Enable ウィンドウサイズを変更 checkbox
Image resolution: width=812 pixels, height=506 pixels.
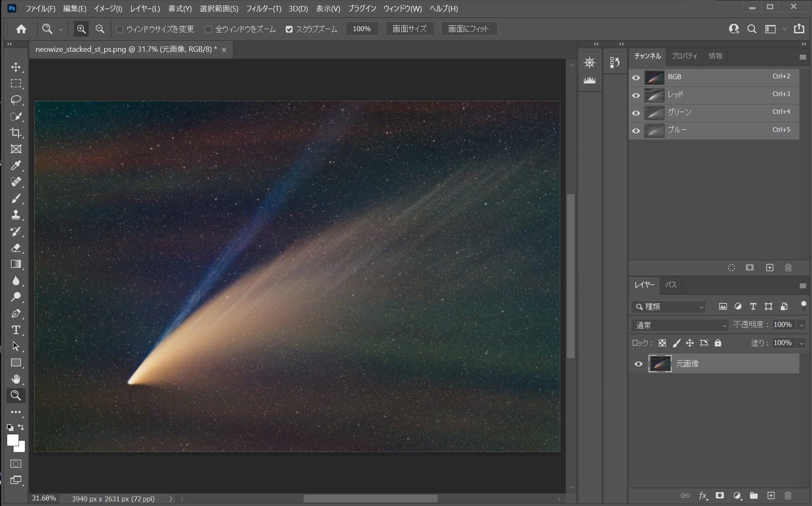(x=120, y=29)
